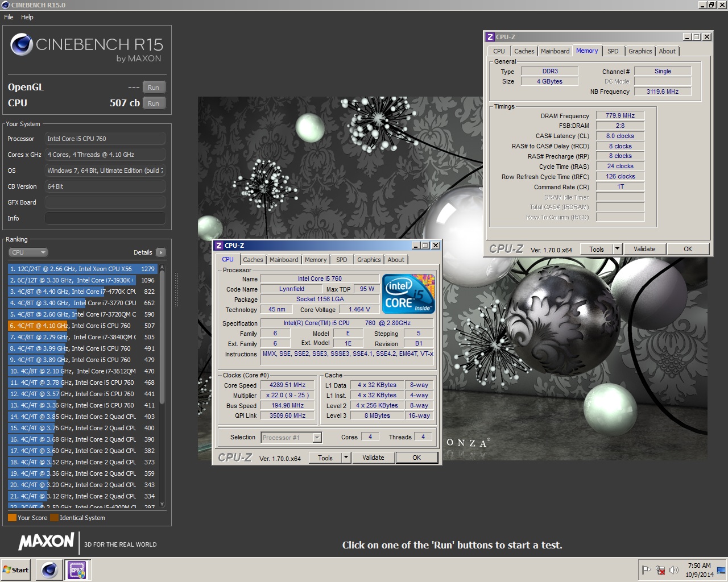This screenshot has width=728, height=582.
Task: Switch to Memory tab in CPU-Z CPU window
Action: click(316, 260)
